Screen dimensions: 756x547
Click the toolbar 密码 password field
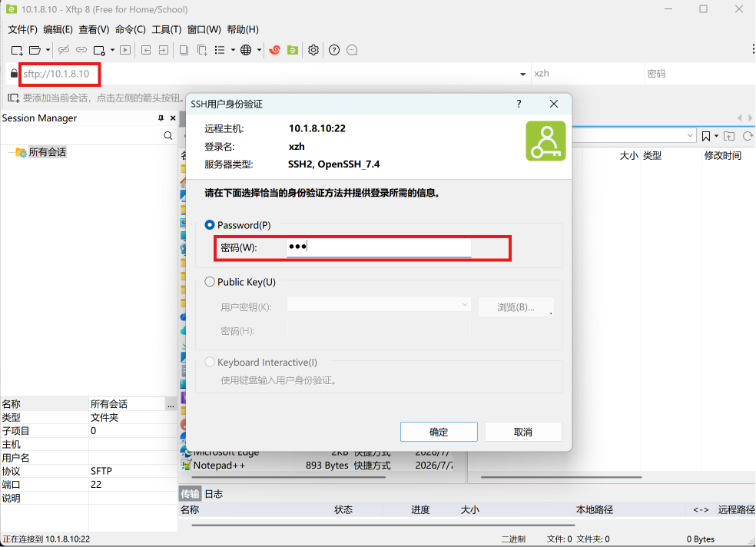tap(700, 74)
